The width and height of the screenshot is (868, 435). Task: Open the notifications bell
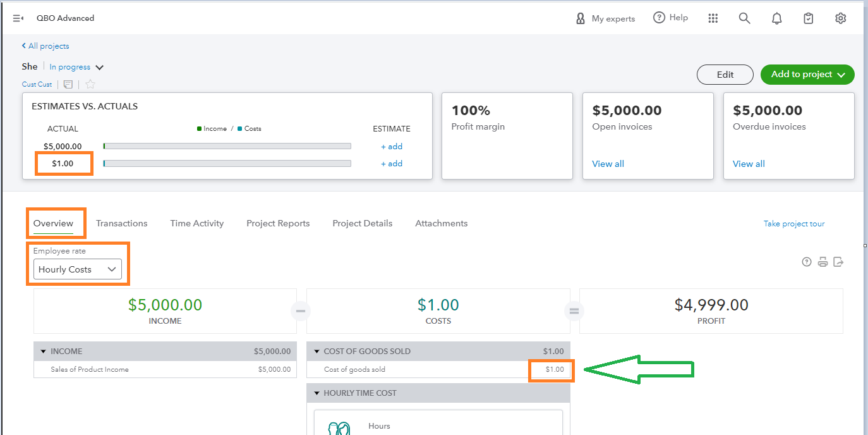click(776, 18)
